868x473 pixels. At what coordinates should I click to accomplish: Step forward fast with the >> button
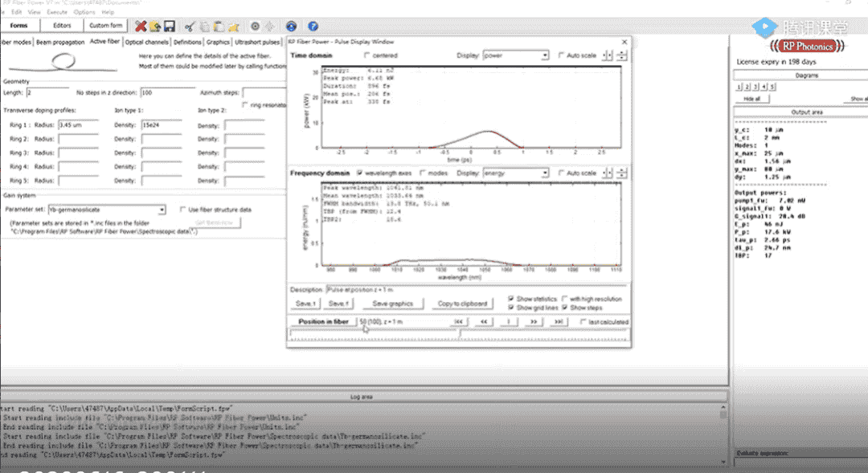pos(534,321)
